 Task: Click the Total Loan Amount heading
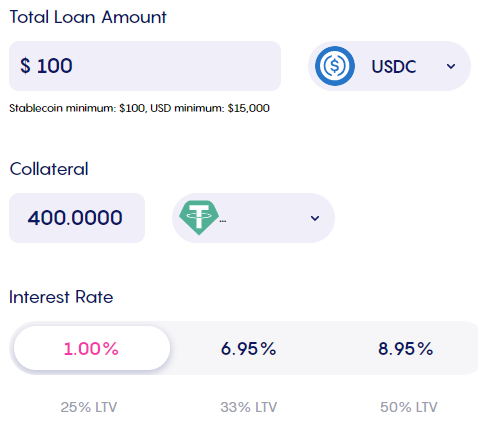[88, 17]
